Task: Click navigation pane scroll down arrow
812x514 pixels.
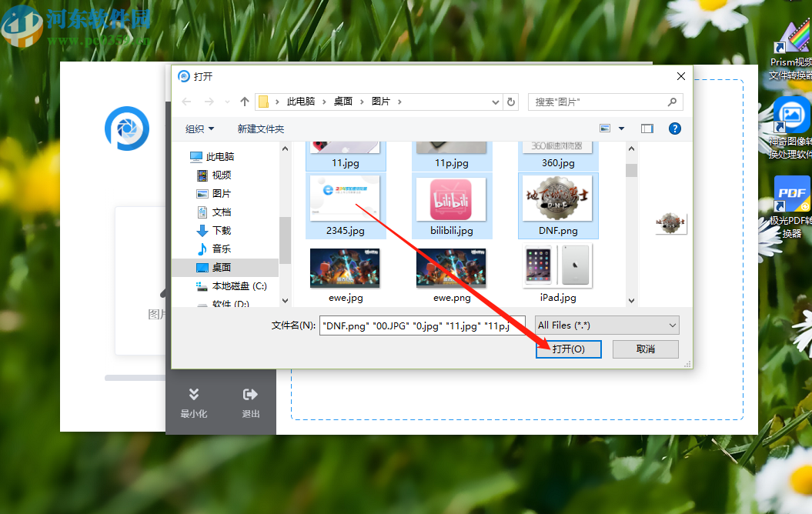Action: point(285,300)
